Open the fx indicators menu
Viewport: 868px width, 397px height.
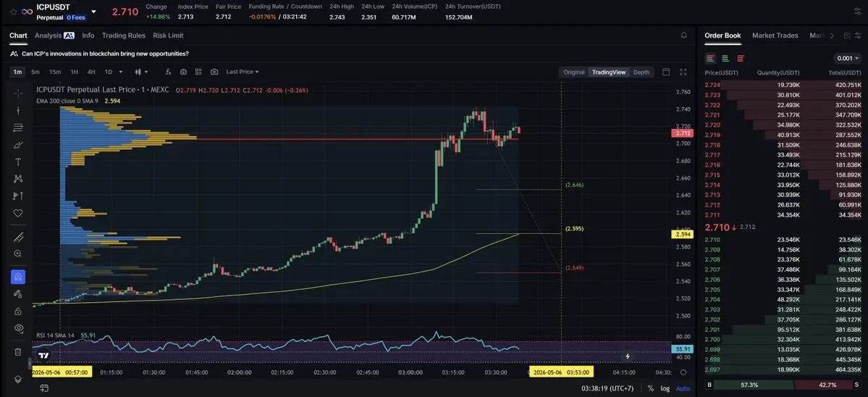coord(168,72)
